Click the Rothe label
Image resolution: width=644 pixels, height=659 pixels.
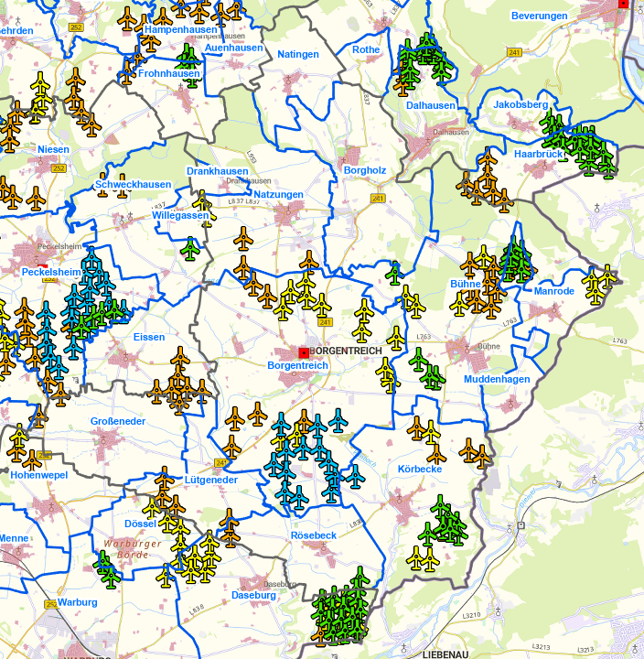(x=366, y=49)
